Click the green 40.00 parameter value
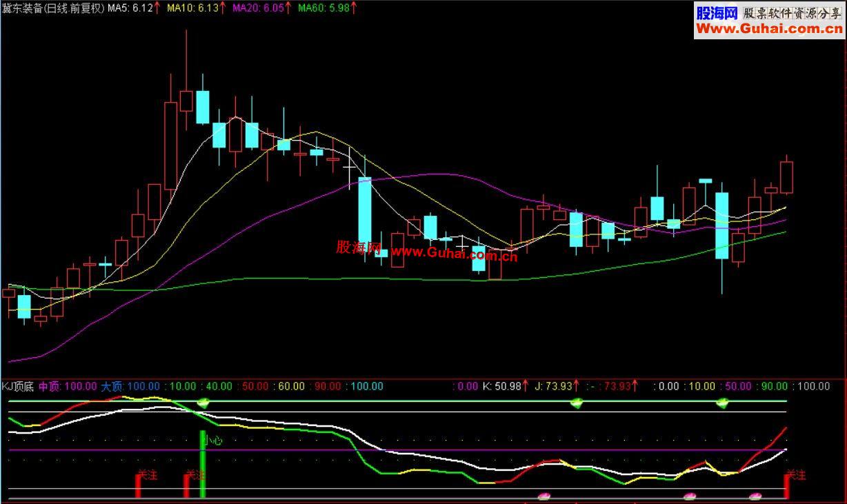 coord(219,386)
